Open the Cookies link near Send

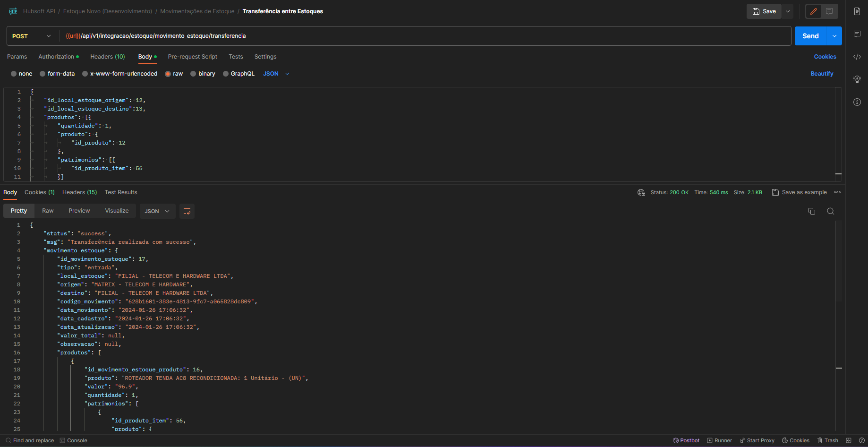click(825, 57)
